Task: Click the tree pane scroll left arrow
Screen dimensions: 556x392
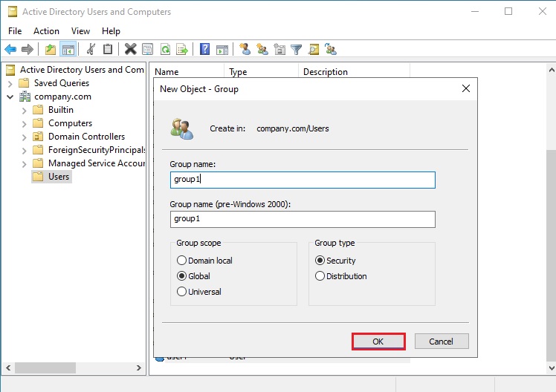Action: tap(8, 368)
